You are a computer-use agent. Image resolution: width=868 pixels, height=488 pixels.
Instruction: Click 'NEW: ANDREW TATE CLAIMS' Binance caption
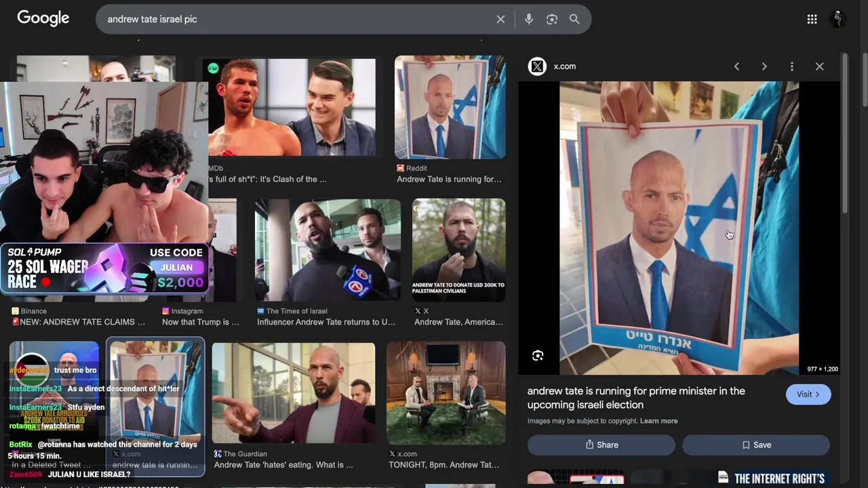79,323
